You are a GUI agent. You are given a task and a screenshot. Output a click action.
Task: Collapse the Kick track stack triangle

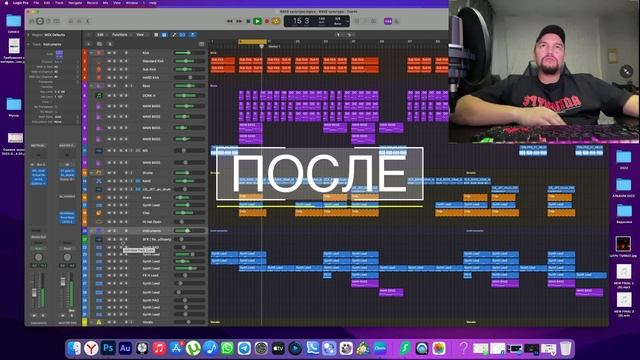(91, 53)
